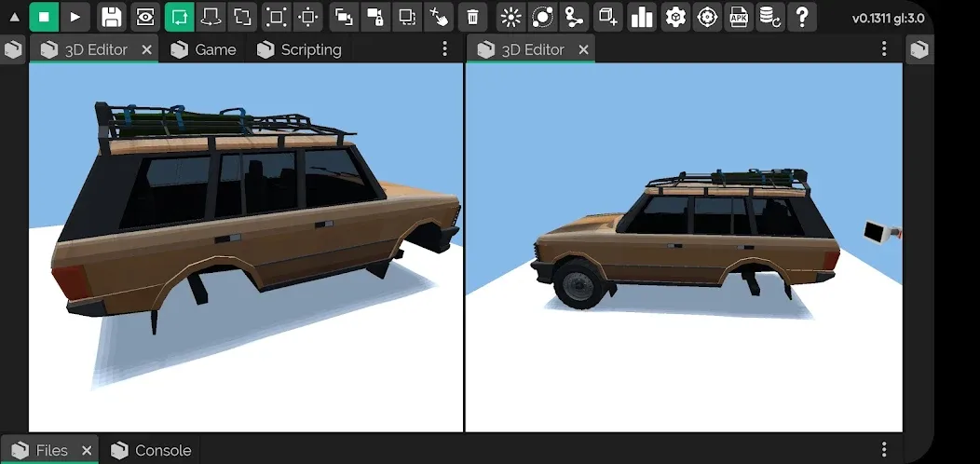Toggle the active green move gizmo tool
This screenshot has width=980, height=464.
pos(179,17)
